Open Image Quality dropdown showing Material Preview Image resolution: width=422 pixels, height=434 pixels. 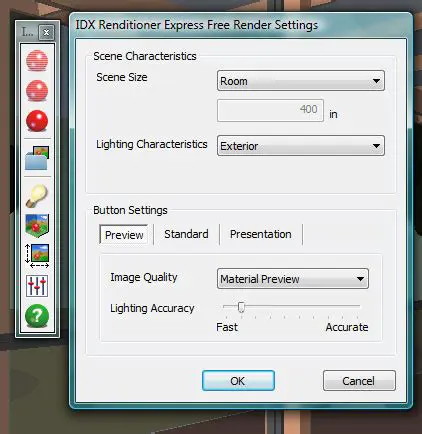(293, 278)
